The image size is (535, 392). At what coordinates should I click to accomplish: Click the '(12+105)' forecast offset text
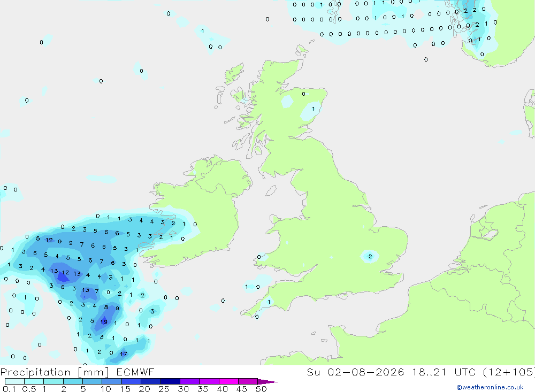(x=509, y=372)
